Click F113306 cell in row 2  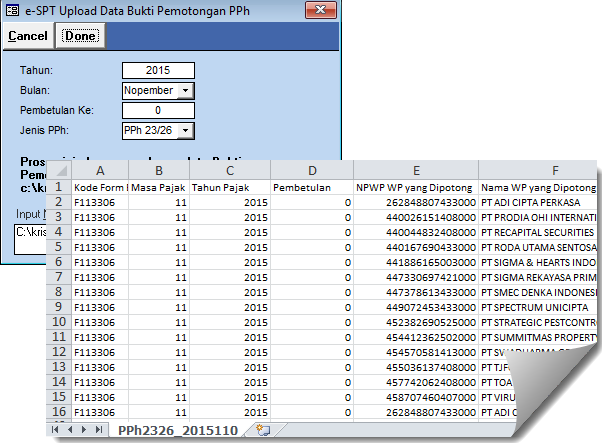click(100, 202)
